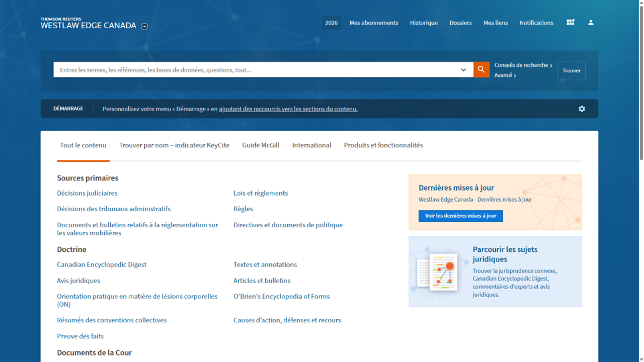Image resolution: width=644 pixels, height=362 pixels.
Task: Open the Décisions judiciaires link
Action: pos(87,193)
